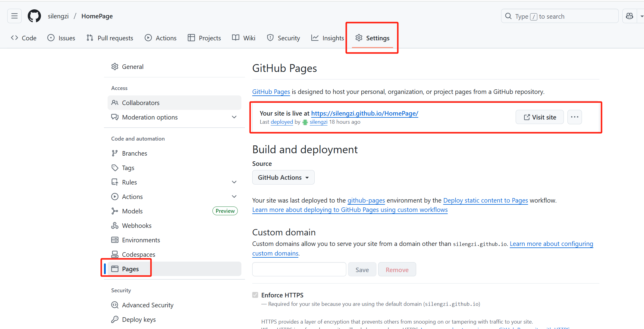Click the three-dots menu beside Visit site
The width and height of the screenshot is (644, 329).
coord(574,117)
